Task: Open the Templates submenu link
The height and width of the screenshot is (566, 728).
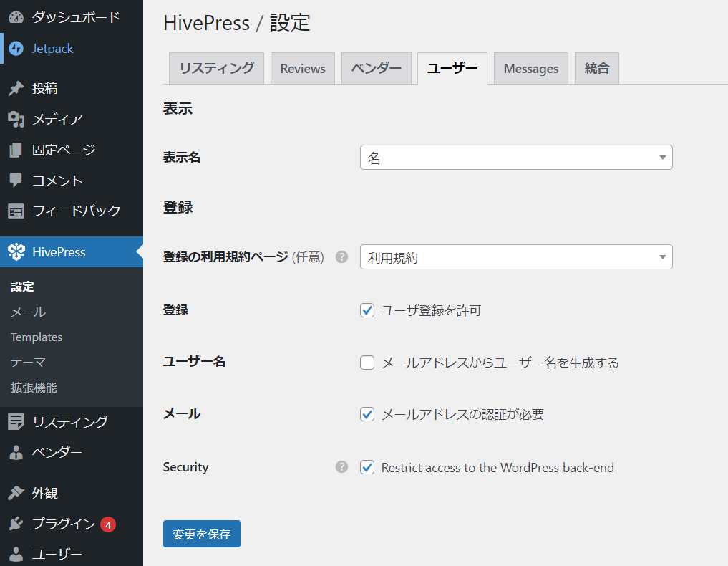Action: tap(37, 337)
